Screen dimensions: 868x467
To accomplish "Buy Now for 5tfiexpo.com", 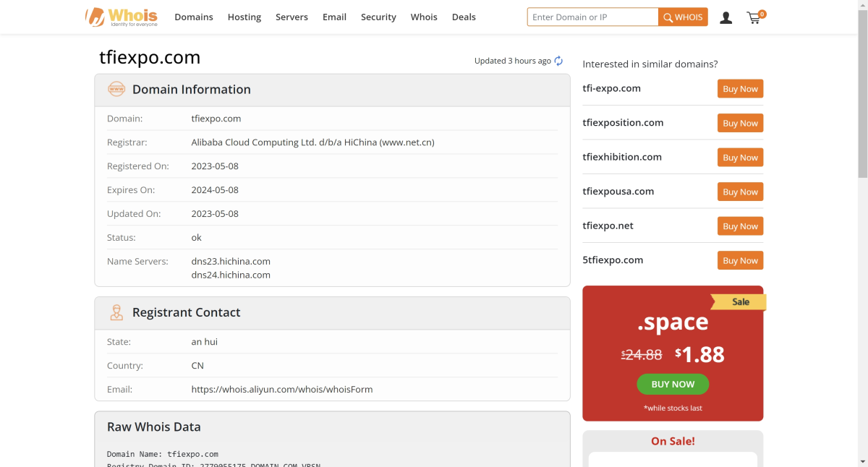I will coord(740,260).
